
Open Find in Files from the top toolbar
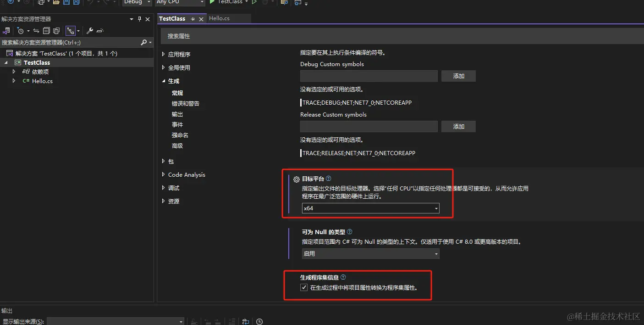point(285,2)
